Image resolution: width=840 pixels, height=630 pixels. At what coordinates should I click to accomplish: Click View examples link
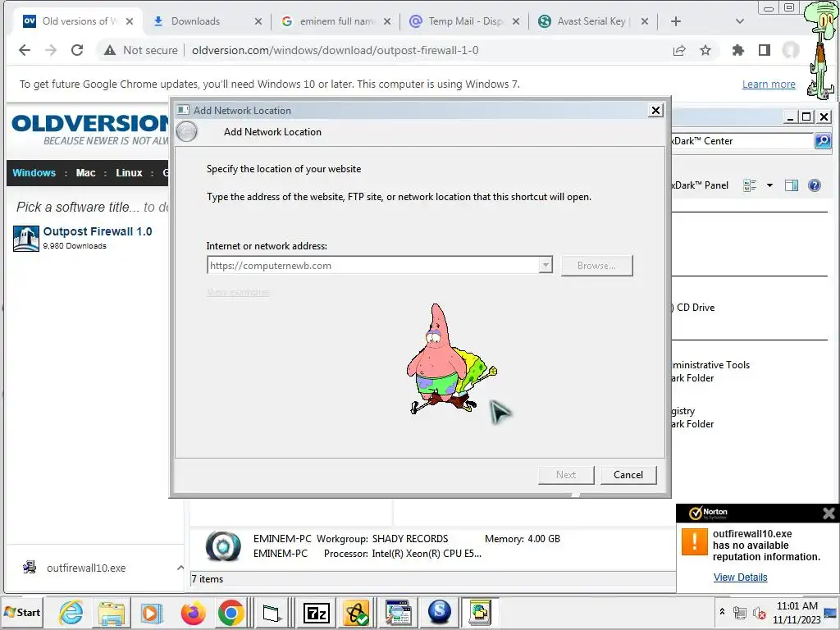[x=238, y=293]
